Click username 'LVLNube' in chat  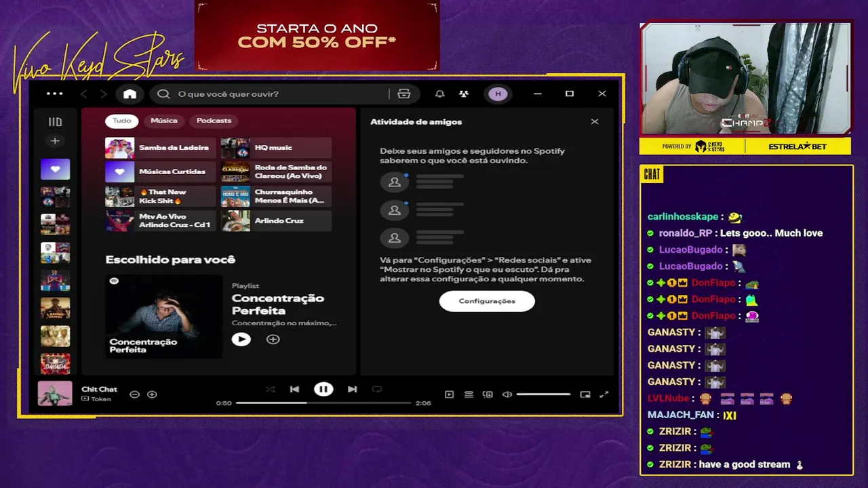click(668, 399)
